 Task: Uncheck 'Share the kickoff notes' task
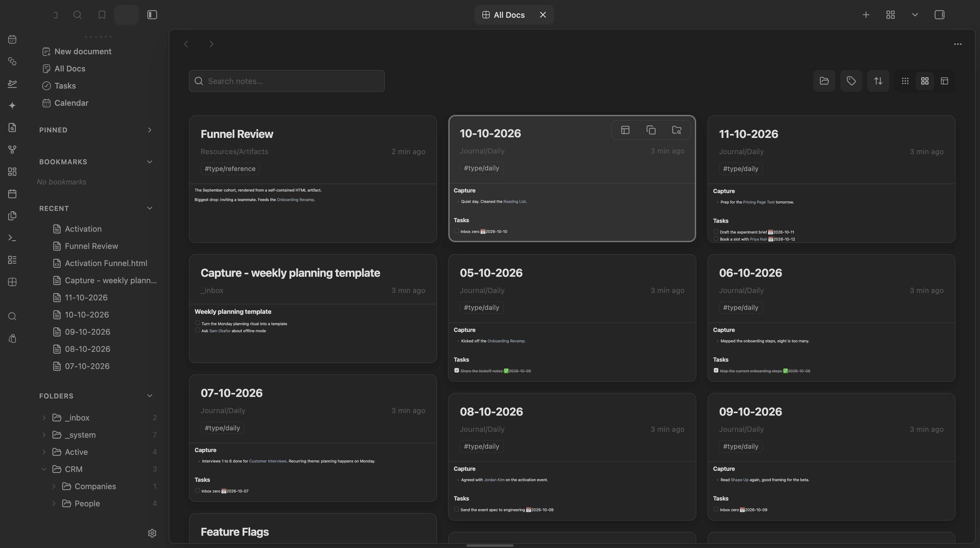(x=457, y=371)
